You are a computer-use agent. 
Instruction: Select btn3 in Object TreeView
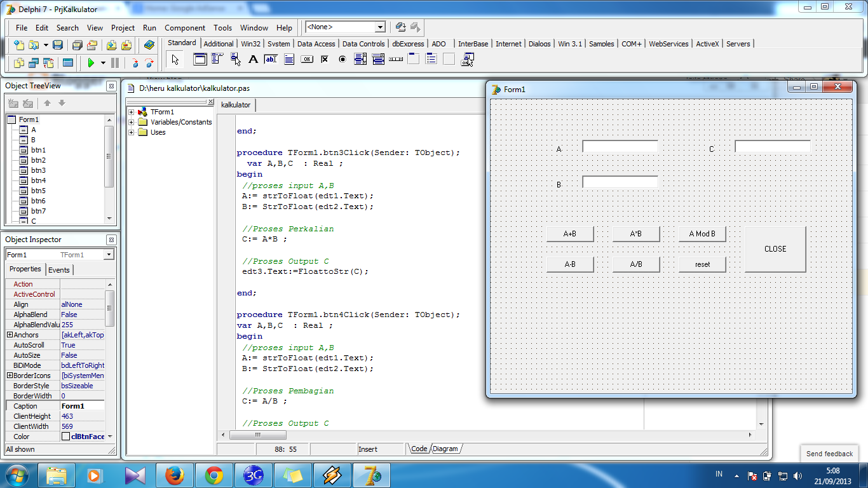[x=38, y=170]
